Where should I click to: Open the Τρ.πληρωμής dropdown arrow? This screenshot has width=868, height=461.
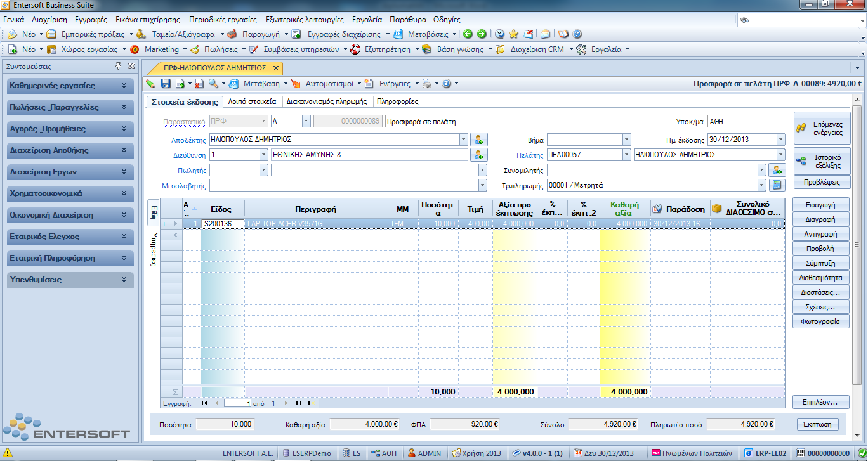pyautogui.click(x=761, y=185)
